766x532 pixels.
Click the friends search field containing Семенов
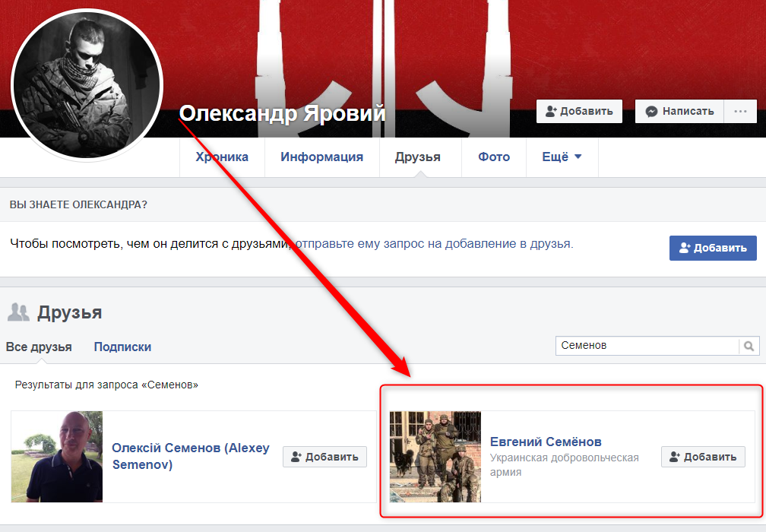[x=647, y=346]
